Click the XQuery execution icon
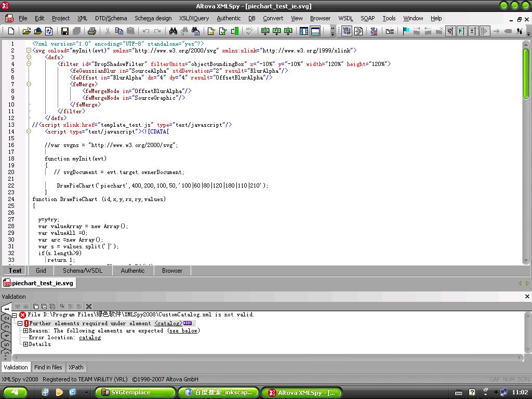The height and width of the screenshot is (399, 532). click(288, 31)
